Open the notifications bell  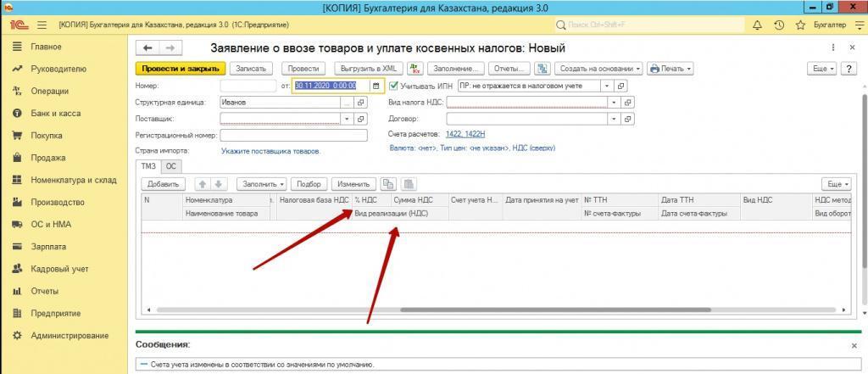[x=758, y=25]
